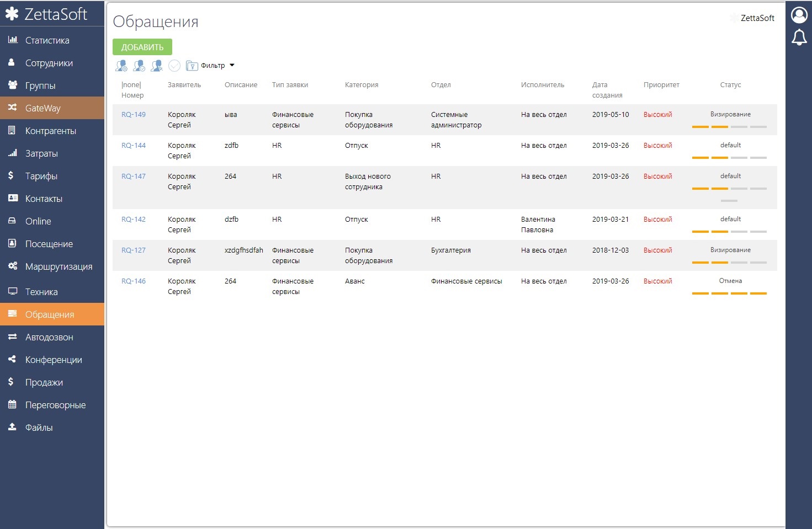Open request RQ-127
The width and height of the screenshot is (812, 529).
[x=134, y=250]
